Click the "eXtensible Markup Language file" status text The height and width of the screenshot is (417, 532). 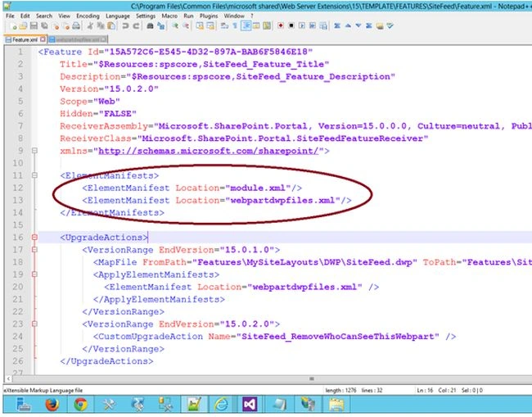click(43, 391)
